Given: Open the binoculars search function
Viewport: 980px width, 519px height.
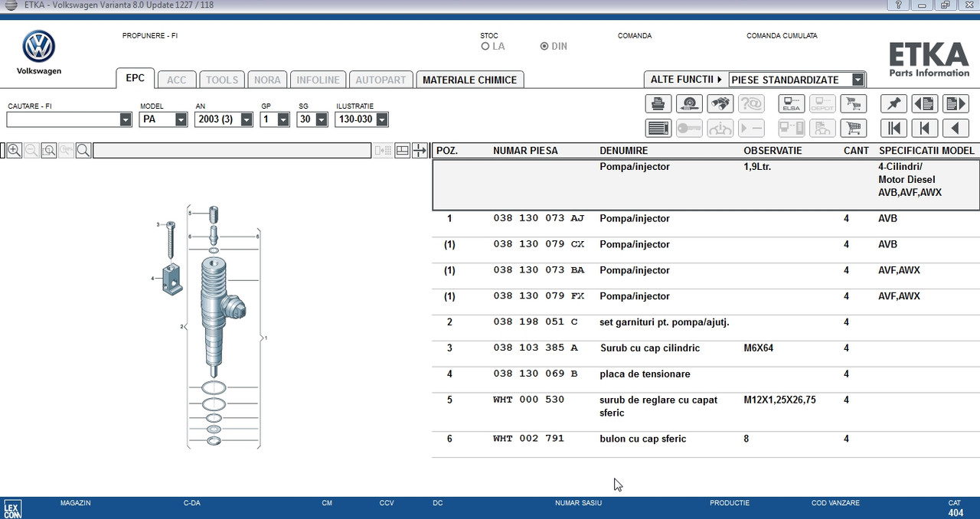Looking at the screenshot, I should tap(720, 104).
